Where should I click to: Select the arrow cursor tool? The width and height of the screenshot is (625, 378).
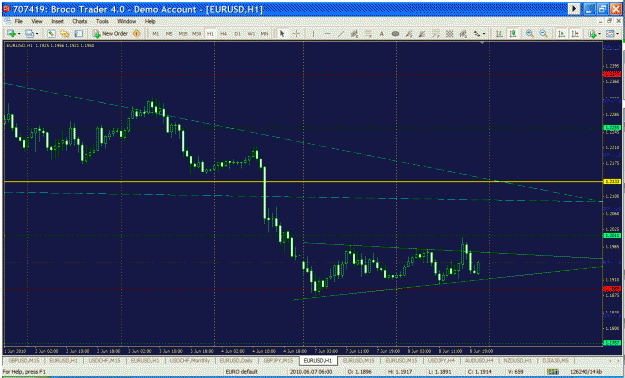(x=282, y=34)
